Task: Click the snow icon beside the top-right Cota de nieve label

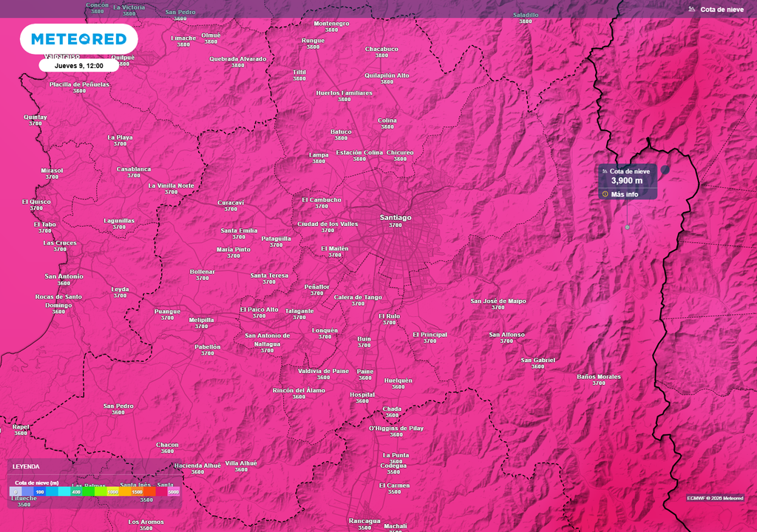Action: coord(692,9)
